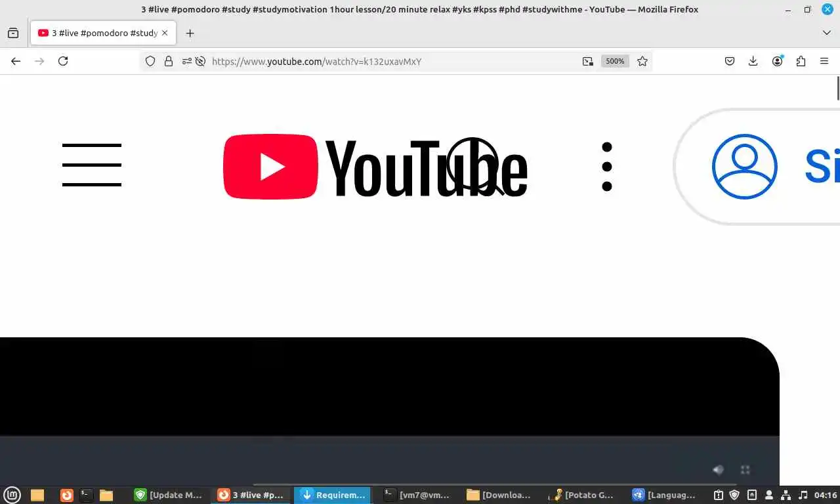The image size is (840, 504).
Task: Open the YouTube hamburger guide menu
Action: 92,165
